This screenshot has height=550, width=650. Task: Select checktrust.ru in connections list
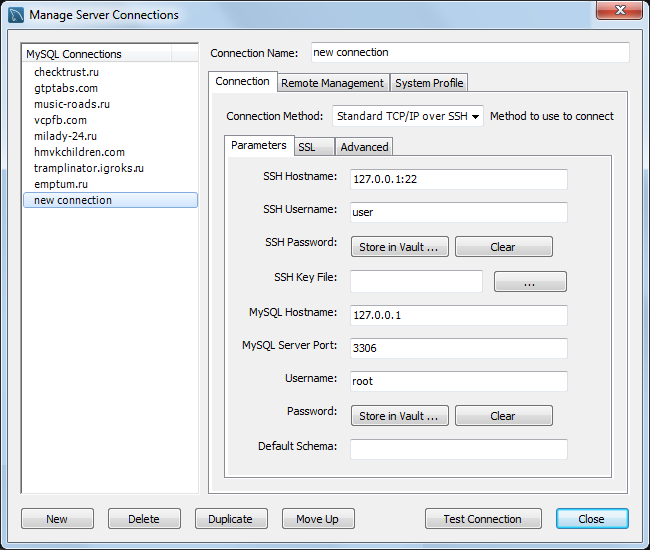point(110,72)
